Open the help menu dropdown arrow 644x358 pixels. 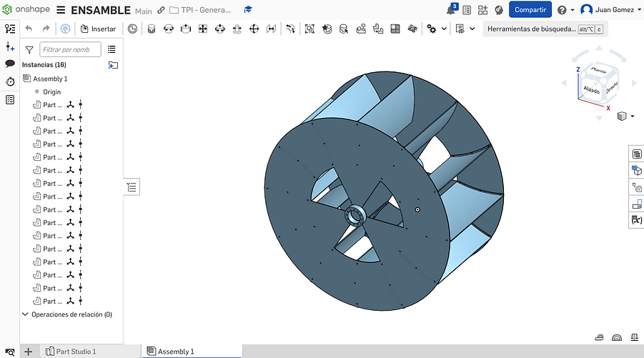(573, 10)
